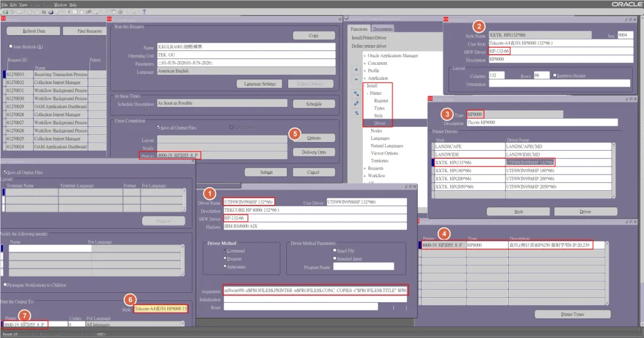
Task: Click the Arguments field in driver window
Action: pos(316,290)
